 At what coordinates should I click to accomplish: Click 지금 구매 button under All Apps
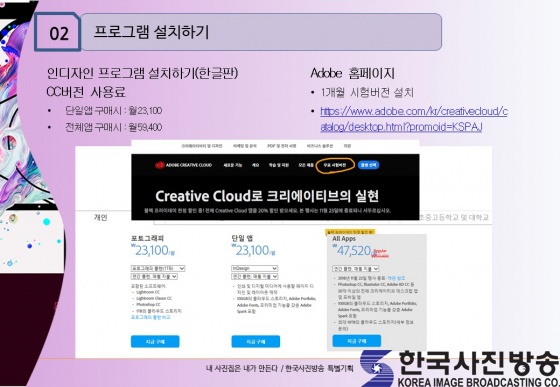[356, 341]
